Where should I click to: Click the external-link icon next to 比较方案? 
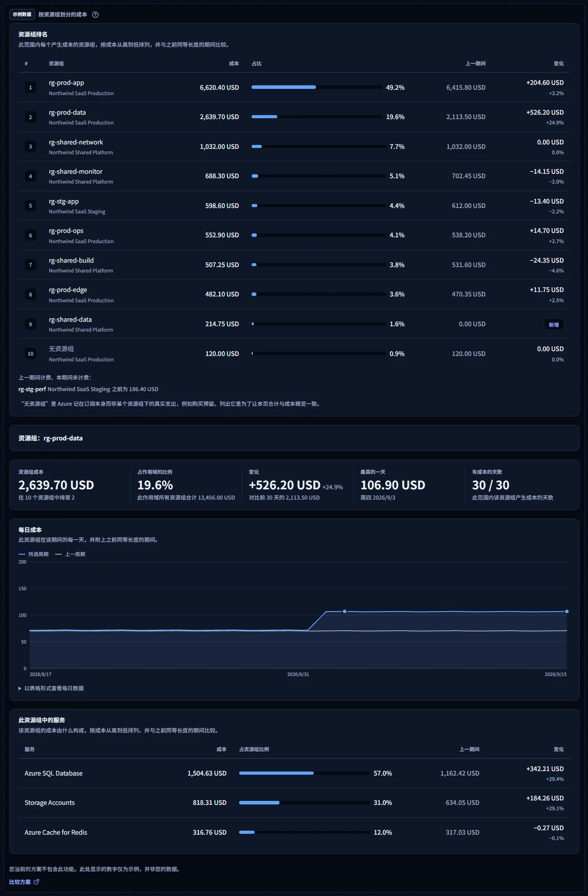36,882
